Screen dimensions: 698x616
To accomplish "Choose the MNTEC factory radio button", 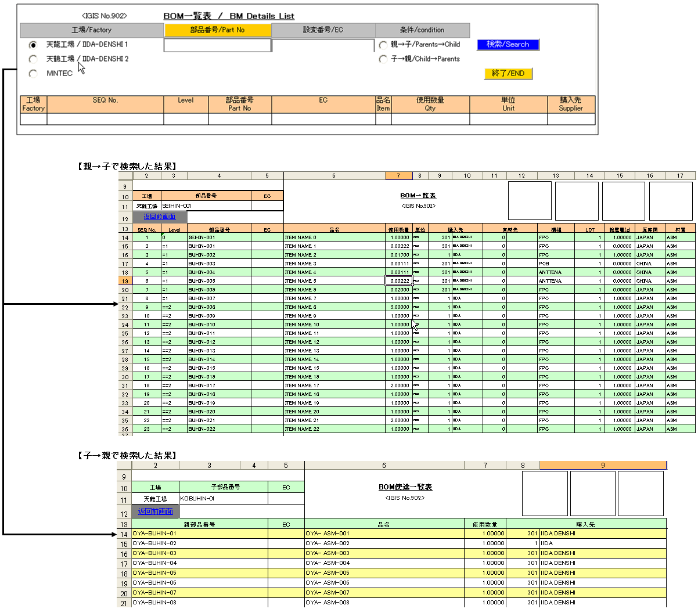I will [33, 74].
